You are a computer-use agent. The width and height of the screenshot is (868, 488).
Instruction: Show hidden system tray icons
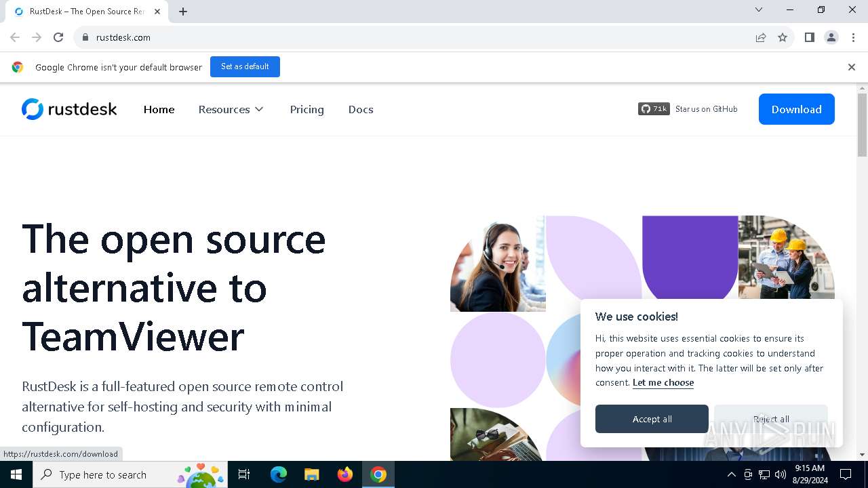tap(731, 474)
